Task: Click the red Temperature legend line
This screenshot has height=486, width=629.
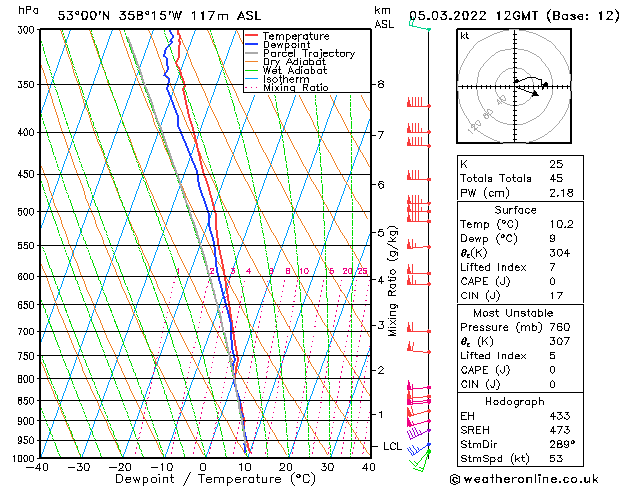Action: [x=251, y=36]
